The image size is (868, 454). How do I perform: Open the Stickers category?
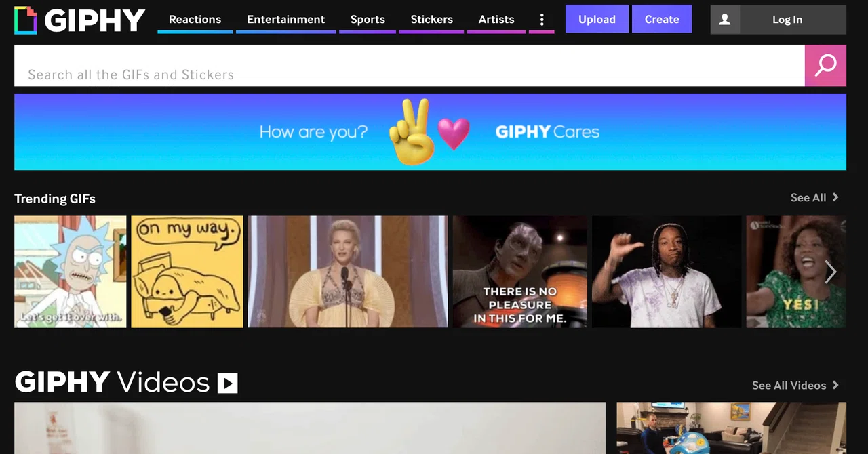point(431,20)
